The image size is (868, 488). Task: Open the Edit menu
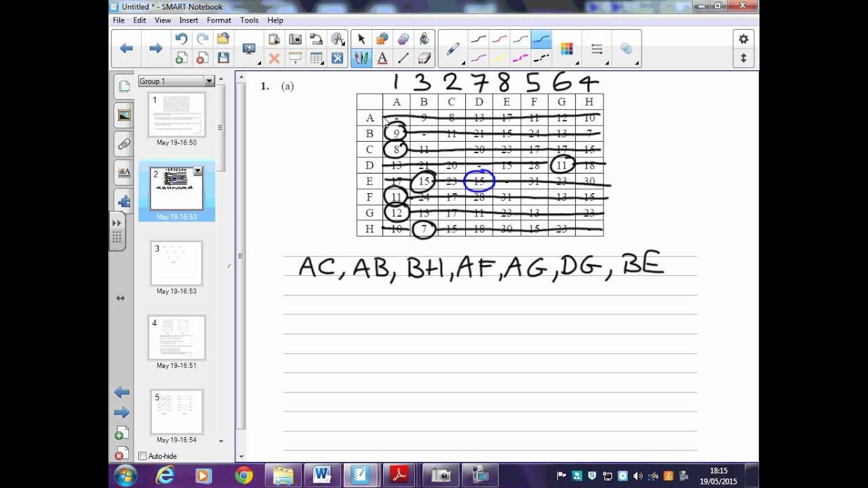pyautogui.click(x=140, y=20)
